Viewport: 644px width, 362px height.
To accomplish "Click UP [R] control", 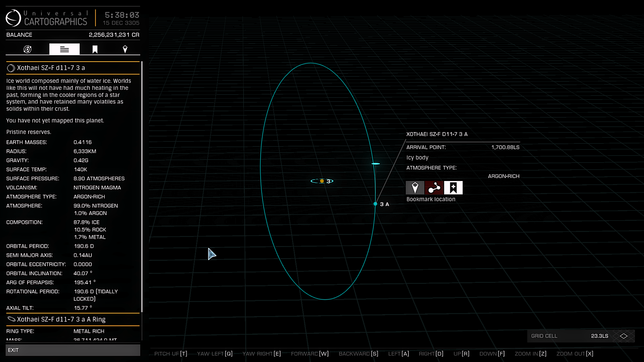I will [x=461, y=354].
